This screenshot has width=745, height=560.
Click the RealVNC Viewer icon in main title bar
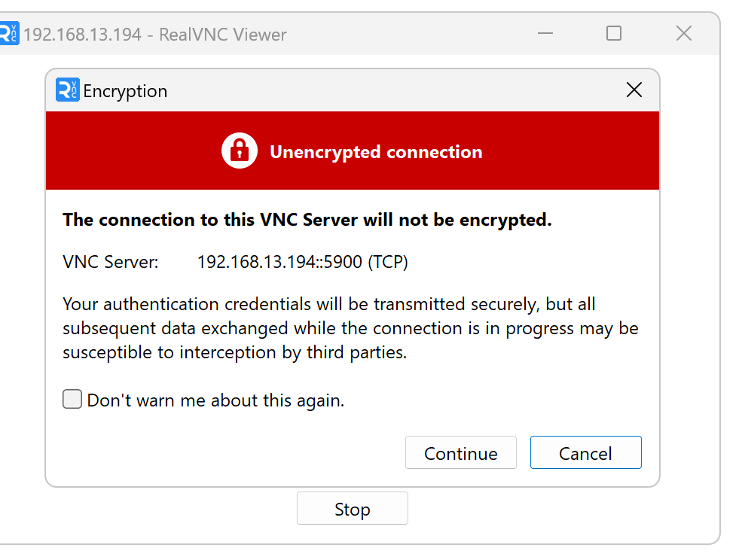[x=8, y=34]
